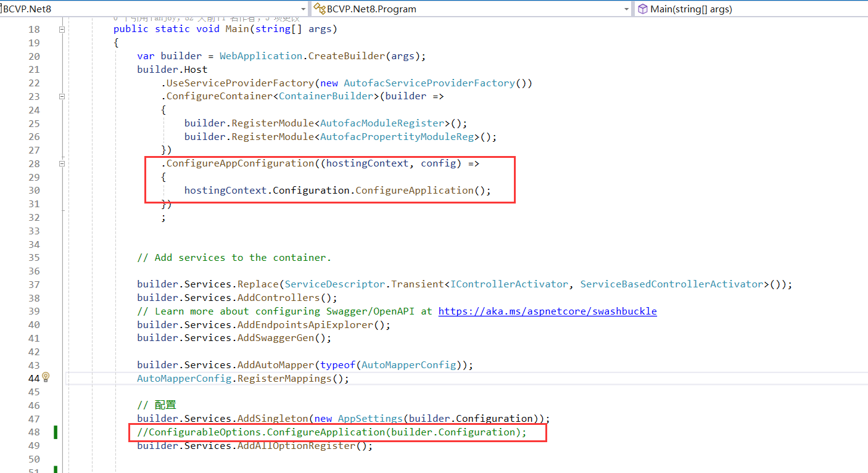This screenshot has width=868, height=473.
Task: Click line number 19 in the margin
Action: (34, 43)
